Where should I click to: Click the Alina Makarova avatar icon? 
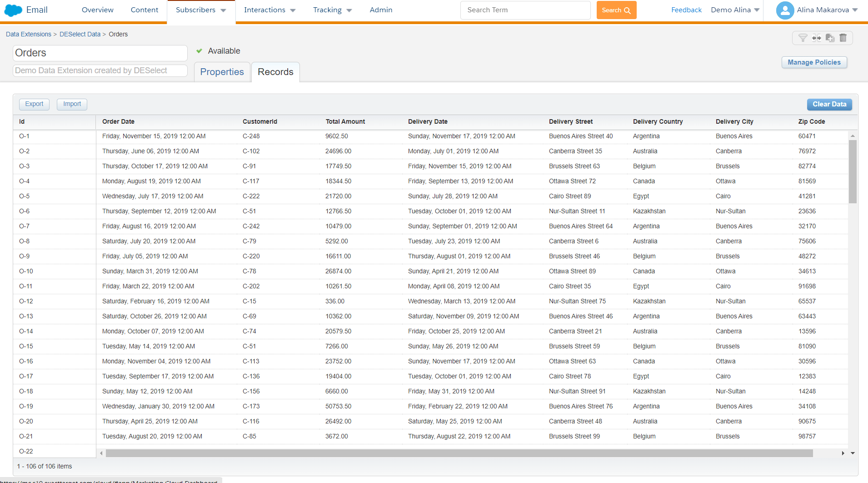click(x=785, y=10)
